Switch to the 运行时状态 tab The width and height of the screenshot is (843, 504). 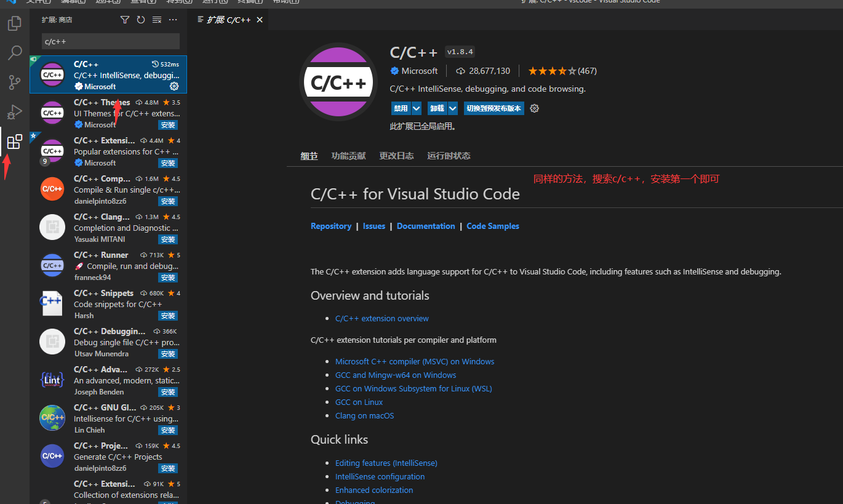[449, 156]
